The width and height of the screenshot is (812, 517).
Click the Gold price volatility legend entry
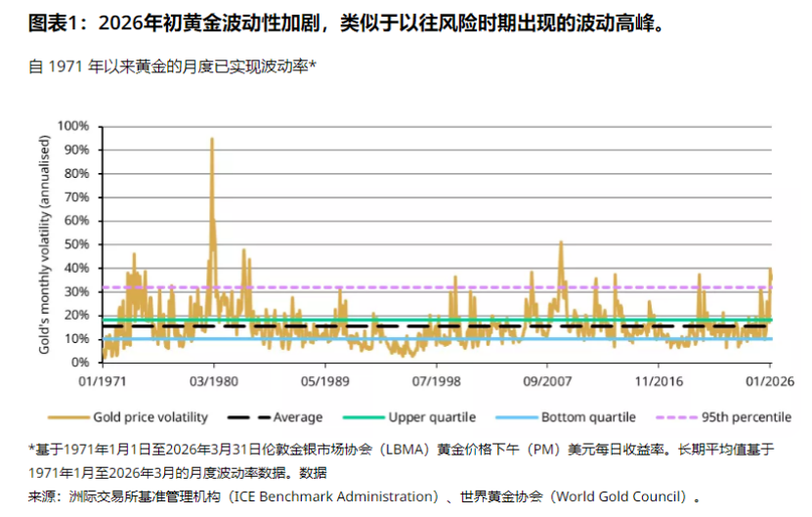(128, 417)
